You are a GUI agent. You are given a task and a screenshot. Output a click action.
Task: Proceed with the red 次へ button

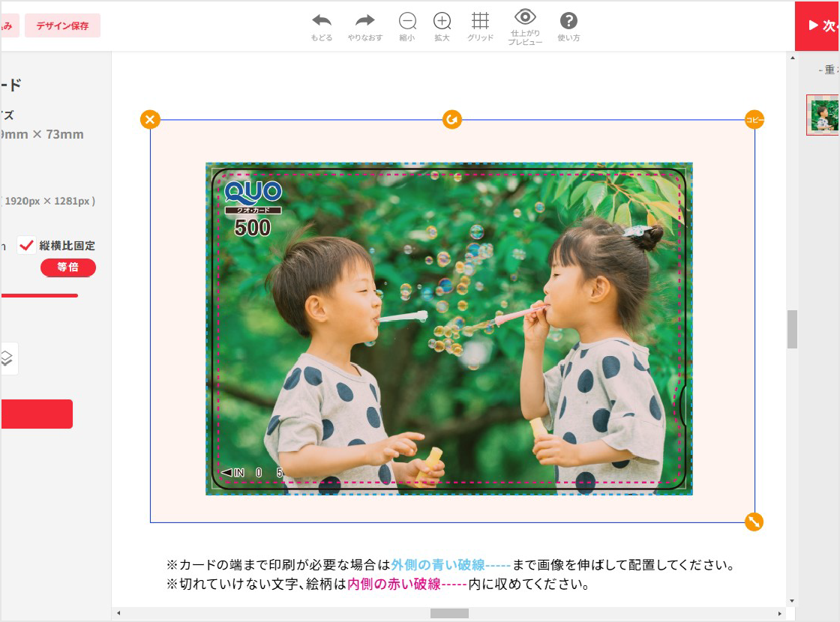click(x=820, y=25)
